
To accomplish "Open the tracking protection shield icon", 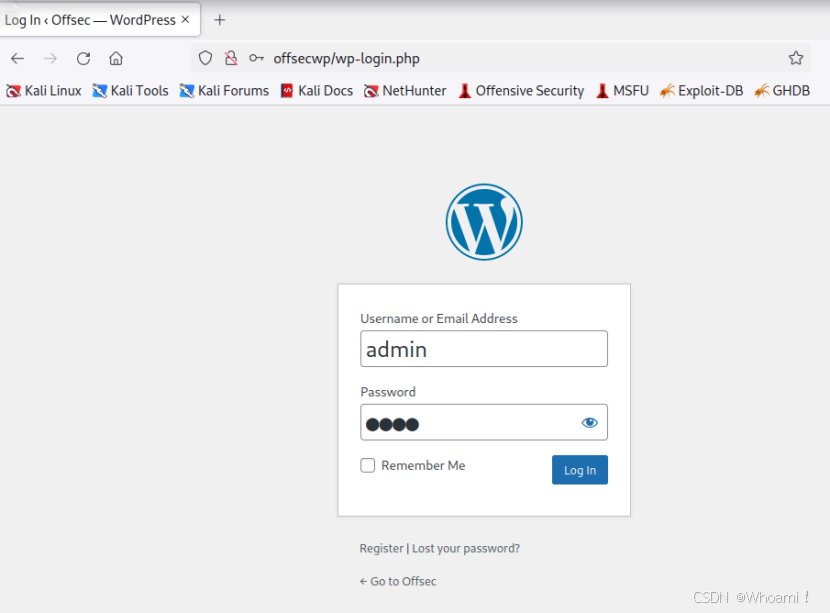I will tap(205, 58).
